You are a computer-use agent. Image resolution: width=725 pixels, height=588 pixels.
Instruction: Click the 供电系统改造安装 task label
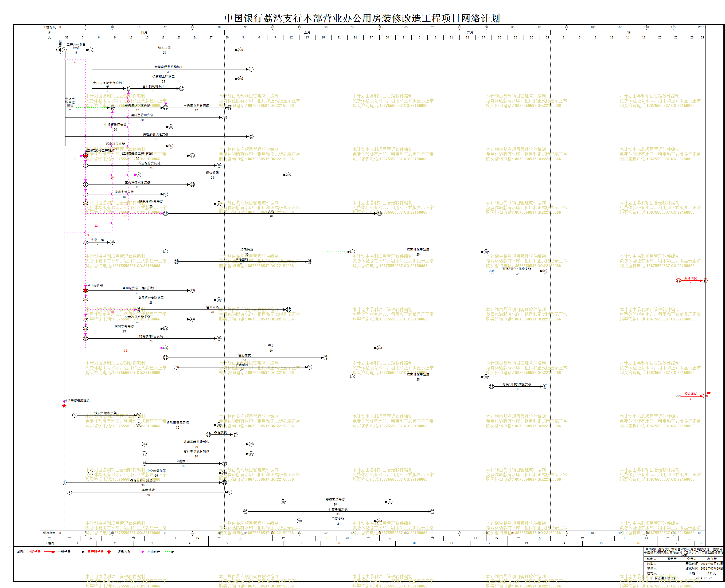155,135
